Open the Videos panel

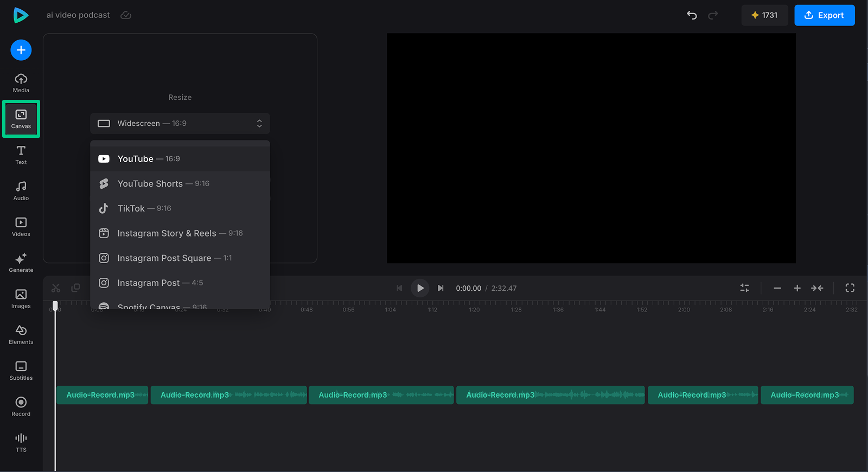tap(21, 227)
